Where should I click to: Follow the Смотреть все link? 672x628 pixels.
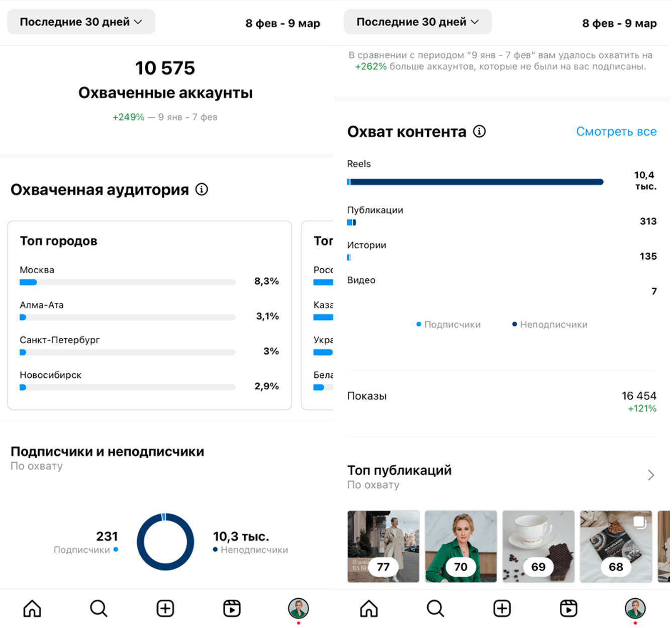point(616,132)
